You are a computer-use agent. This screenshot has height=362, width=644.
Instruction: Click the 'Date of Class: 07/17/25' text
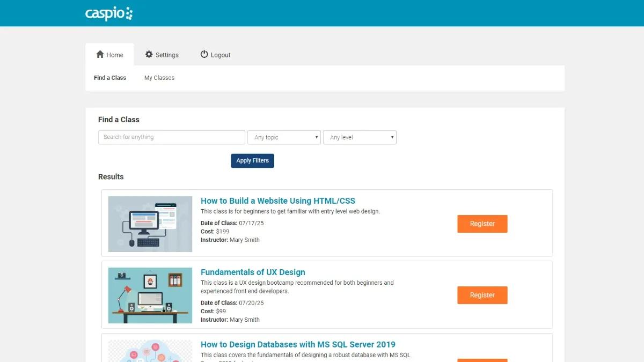232,223
